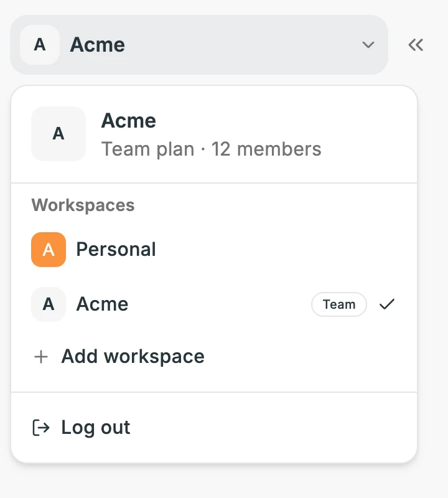The height and width of the screenshot is (498, 448).
Task: Click the Acme avatar in the switcher header
Action: tap(40, 45)
